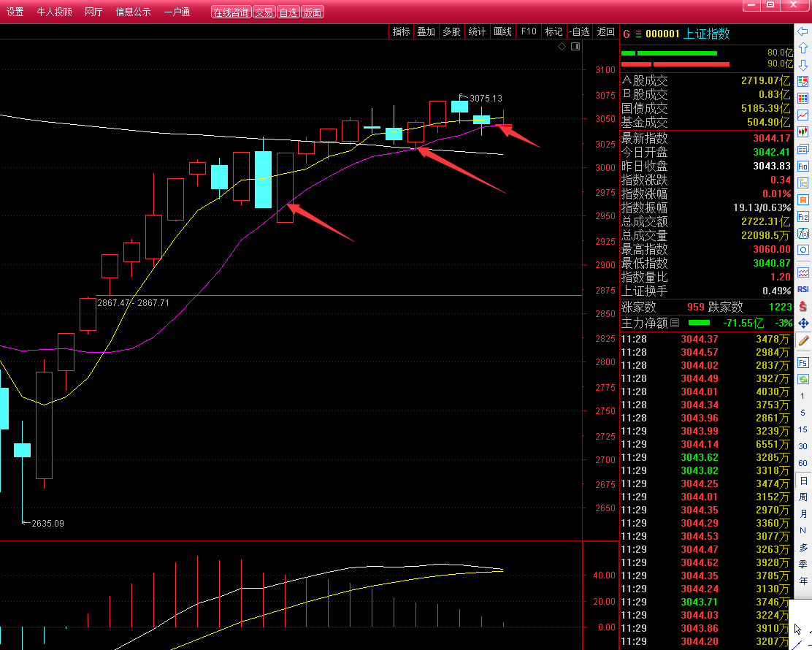Open the 一户通 menu
This screenshot has width=812, height=650.
click(x=177, y=12)
